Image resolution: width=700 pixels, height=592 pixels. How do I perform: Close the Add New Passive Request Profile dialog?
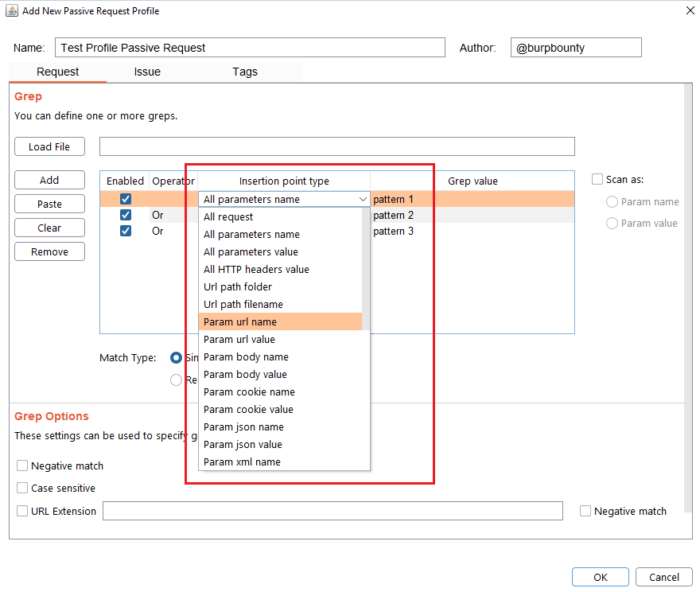tap(688, 11)
